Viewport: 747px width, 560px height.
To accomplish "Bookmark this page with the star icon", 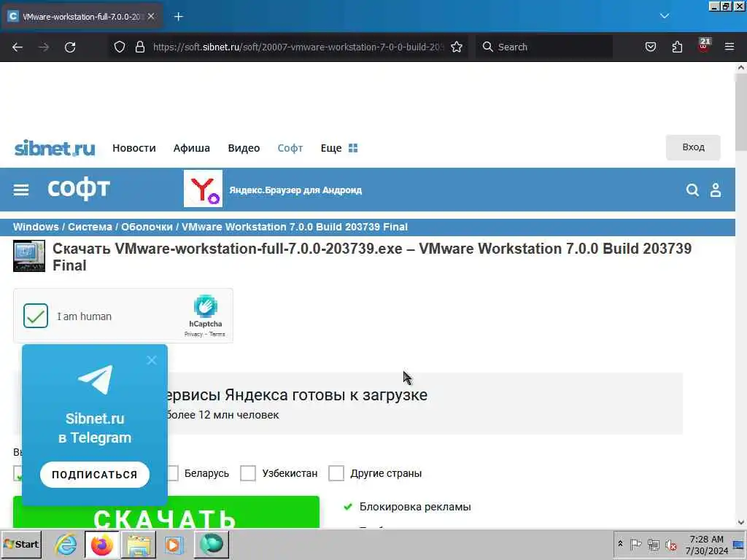I will [x=457, y=47].
